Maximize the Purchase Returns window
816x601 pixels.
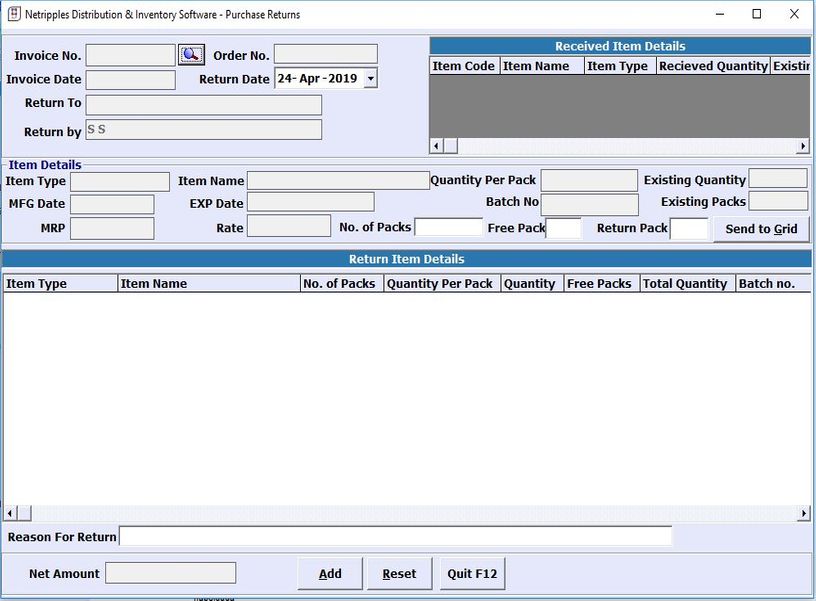tap(757, 14)
